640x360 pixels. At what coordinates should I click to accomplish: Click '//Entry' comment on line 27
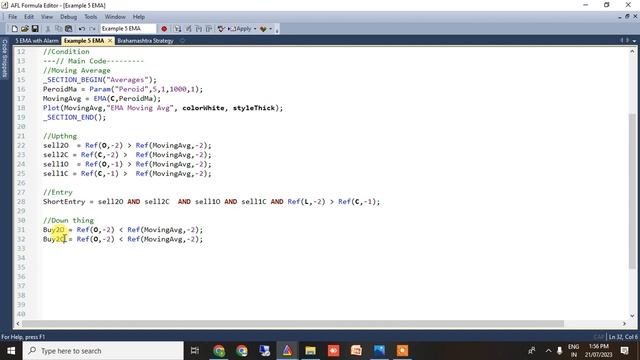point(58,192)
